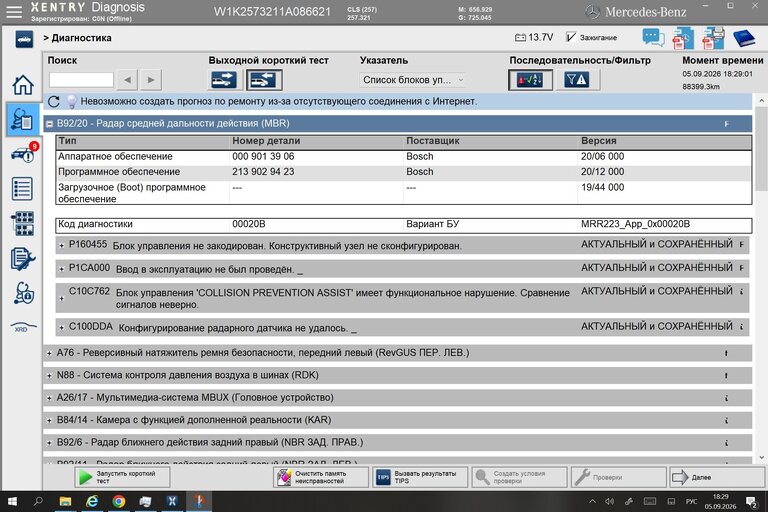
Task: Click the Далее next button
Action: click(x=717, y=477)
